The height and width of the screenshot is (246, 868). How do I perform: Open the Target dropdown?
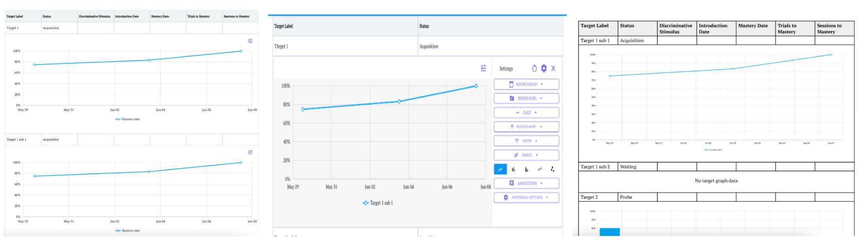pos(526,155)
